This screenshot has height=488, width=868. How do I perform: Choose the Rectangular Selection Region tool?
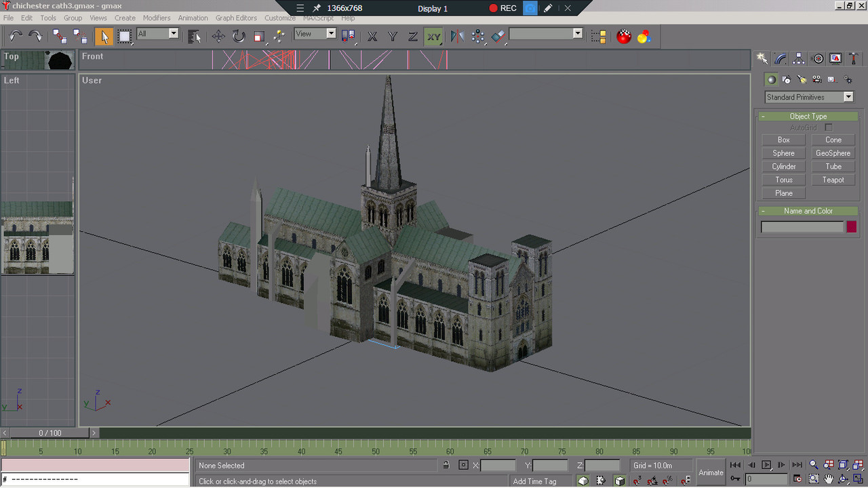[x=124, y=36]
